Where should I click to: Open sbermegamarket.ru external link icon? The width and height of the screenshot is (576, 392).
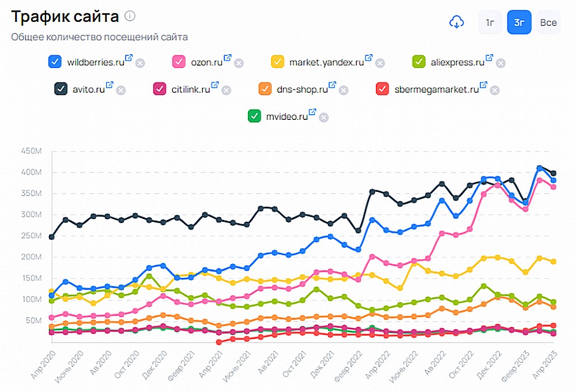(484, 85)
